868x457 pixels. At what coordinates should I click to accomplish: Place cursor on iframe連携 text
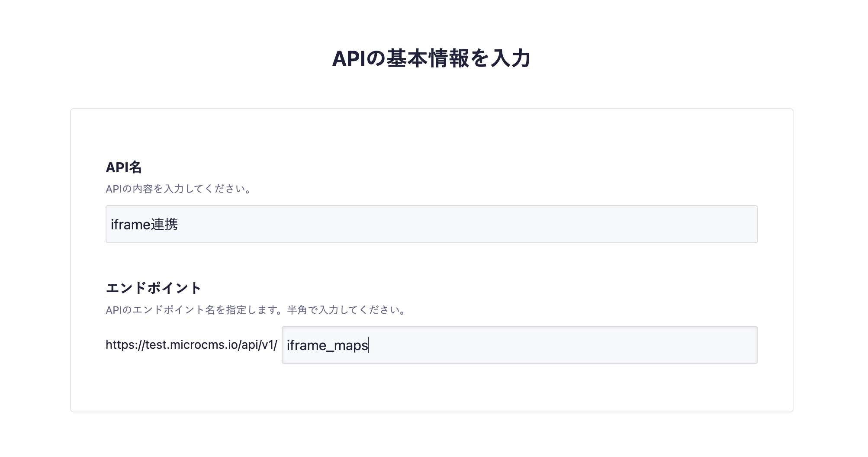pyautogui.click(x=144, y=225)
